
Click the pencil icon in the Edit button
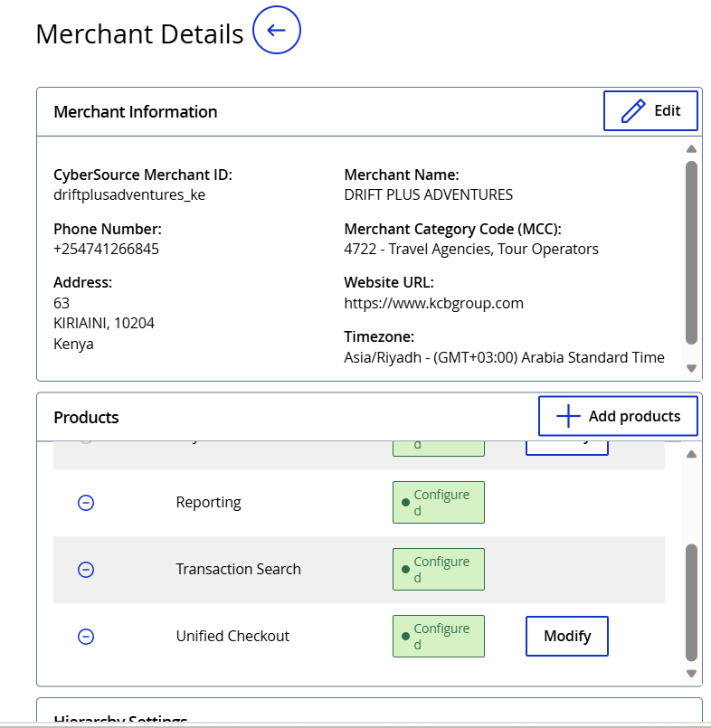[633, 111]
